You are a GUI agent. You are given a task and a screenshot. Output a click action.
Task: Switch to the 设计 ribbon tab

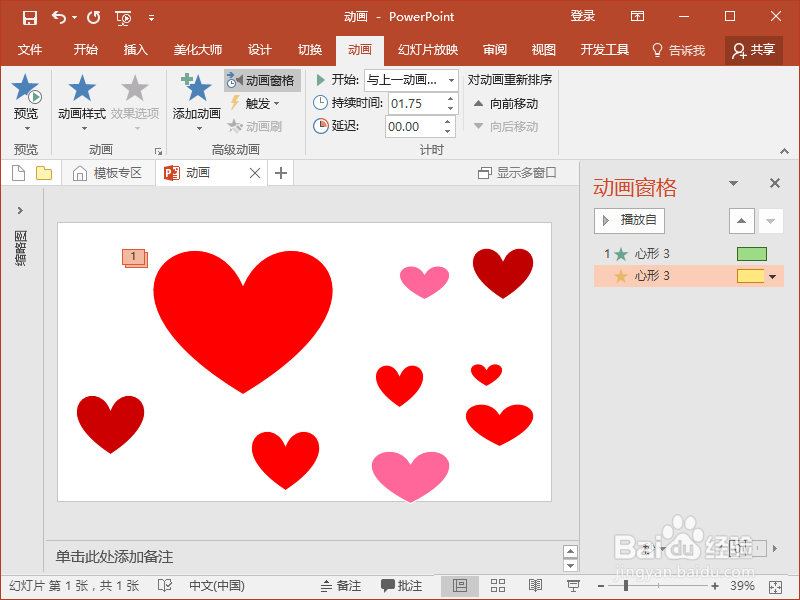260,49
